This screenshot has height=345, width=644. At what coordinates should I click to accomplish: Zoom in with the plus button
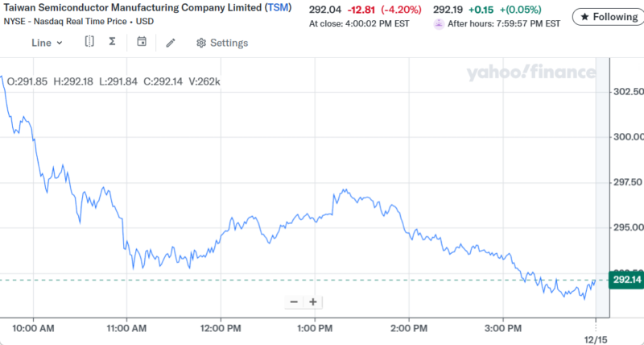pyautogui.click(x=312, y=302)
